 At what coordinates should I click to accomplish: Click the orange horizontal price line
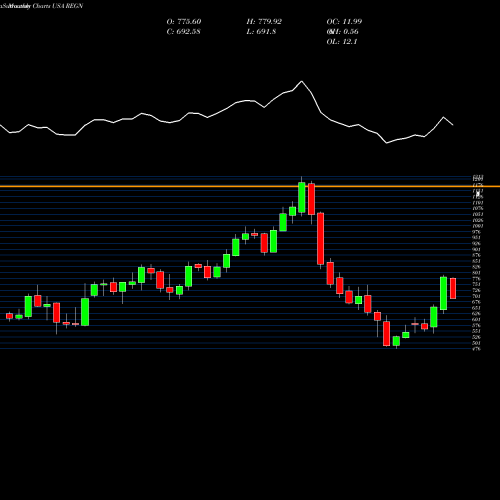pyautogui.click(x=250, y=186)
